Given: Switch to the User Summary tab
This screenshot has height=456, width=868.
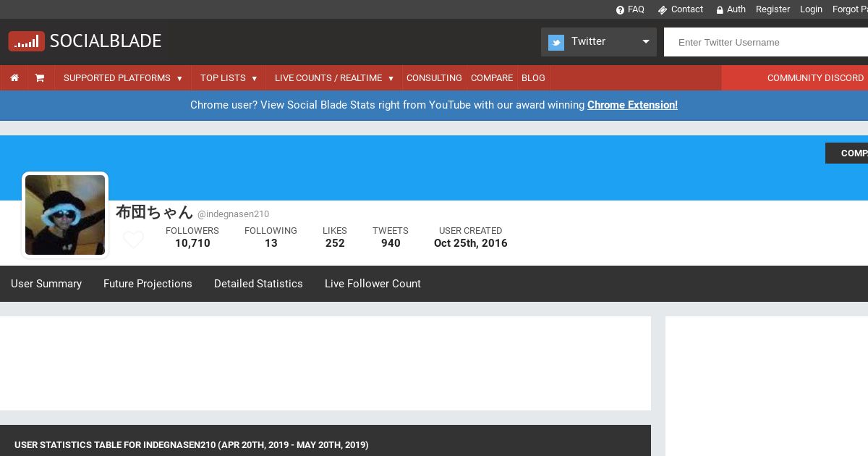Looking at the screenshot, I should pyautogui.click(x=46, y=284).
